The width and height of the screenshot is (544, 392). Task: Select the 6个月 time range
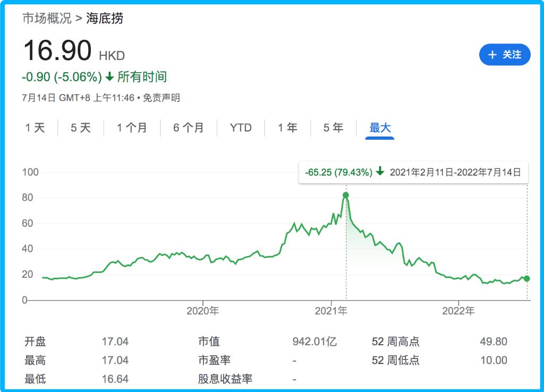click(188, 127)
